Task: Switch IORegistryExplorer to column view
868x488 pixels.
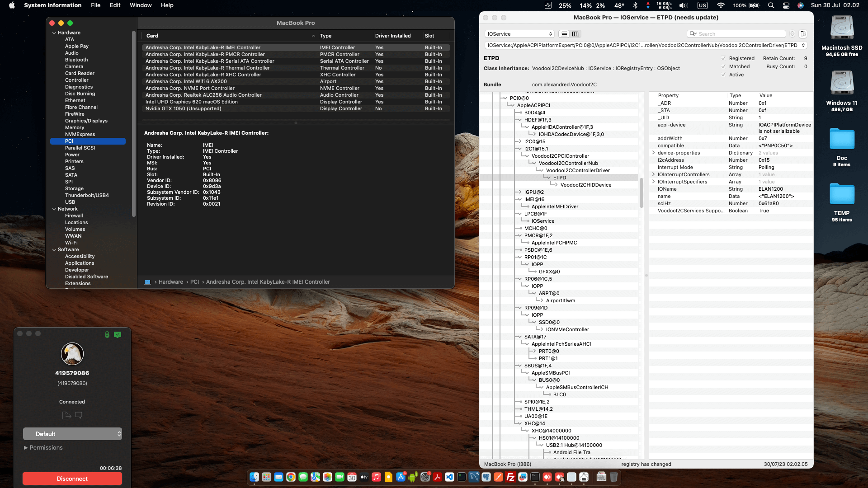Action: click(575, 34)
